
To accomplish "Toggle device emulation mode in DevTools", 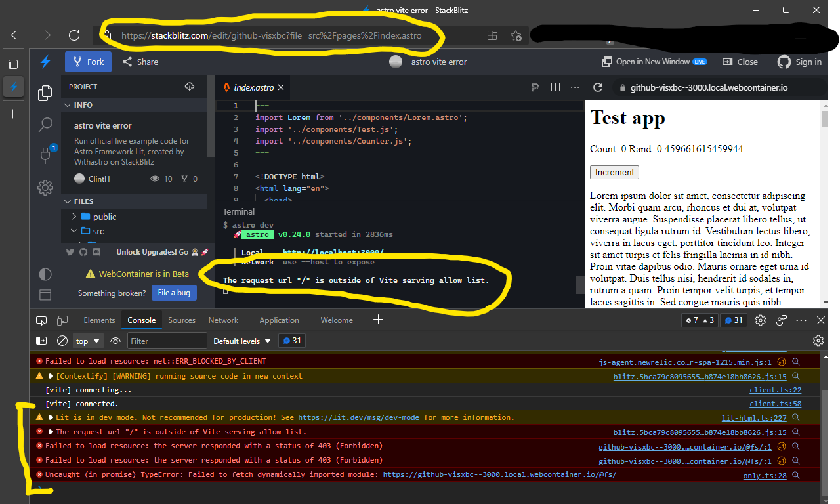I will 62,320.
